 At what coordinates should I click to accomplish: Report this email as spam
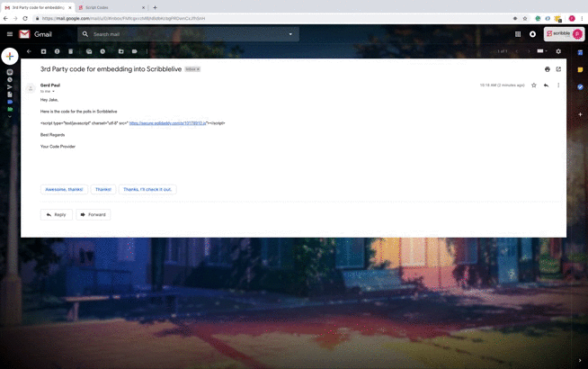[57, 51]
